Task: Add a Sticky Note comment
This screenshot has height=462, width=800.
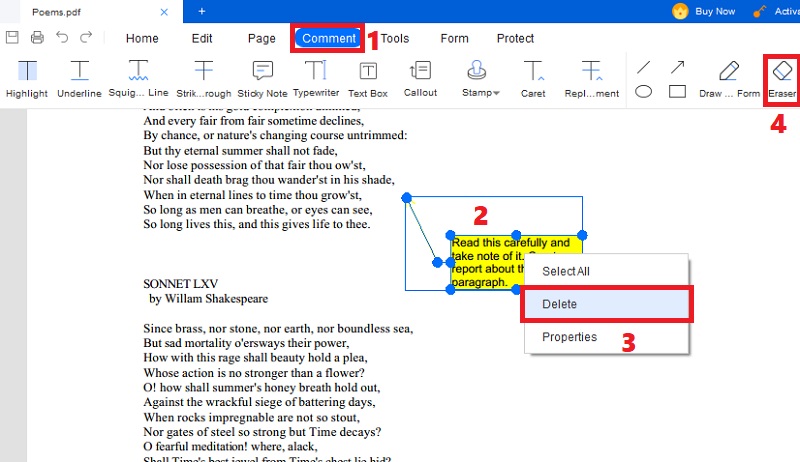Action: click(x=262, y=79)
